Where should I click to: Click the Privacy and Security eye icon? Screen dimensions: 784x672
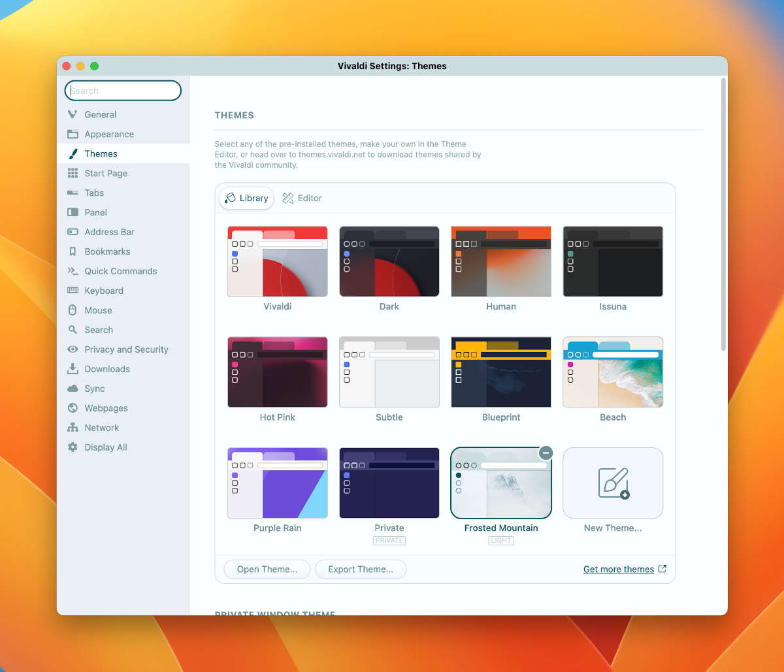[x=73, y=349]
